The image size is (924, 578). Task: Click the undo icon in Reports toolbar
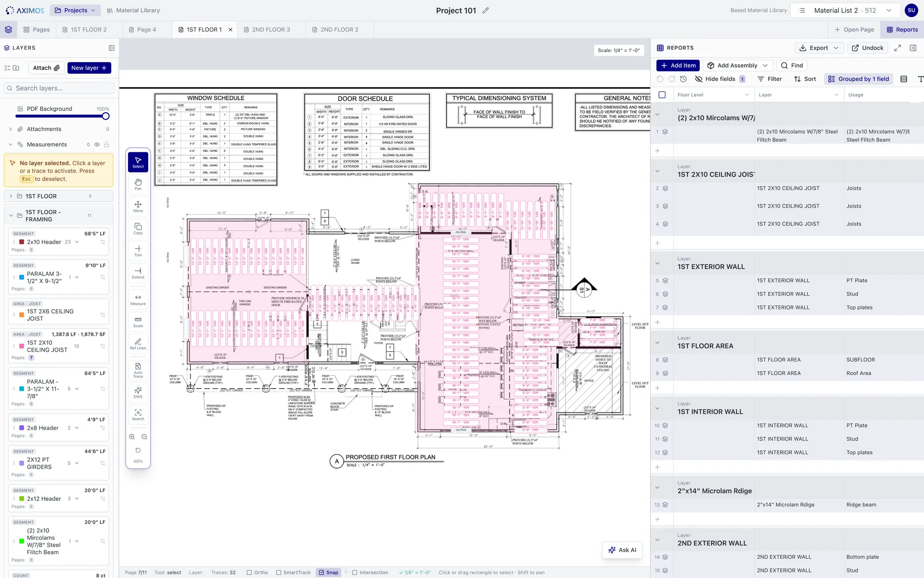coord(660,79)
